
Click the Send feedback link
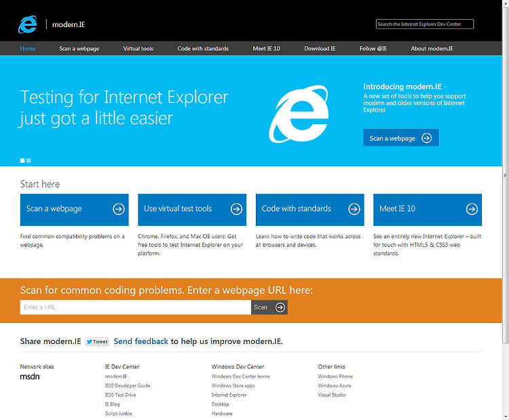click(x=141, y=341)
